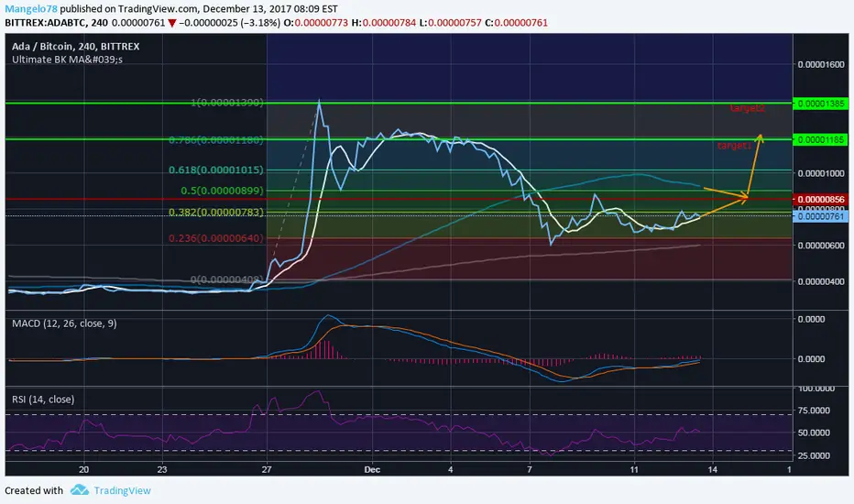Click the BITTREX:ADABTC symbol text in header
This screenshot has width=854, height=504.
click(x=46, y=23)
